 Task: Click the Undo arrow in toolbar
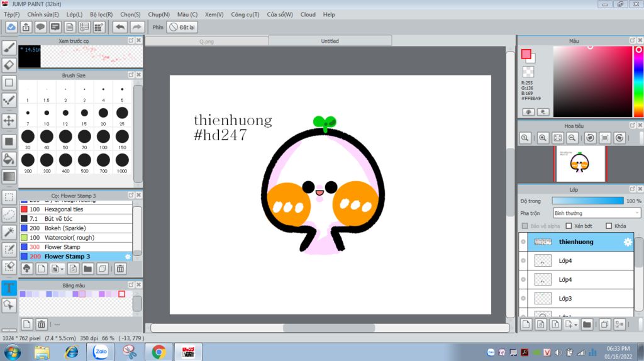coord(120,27)
